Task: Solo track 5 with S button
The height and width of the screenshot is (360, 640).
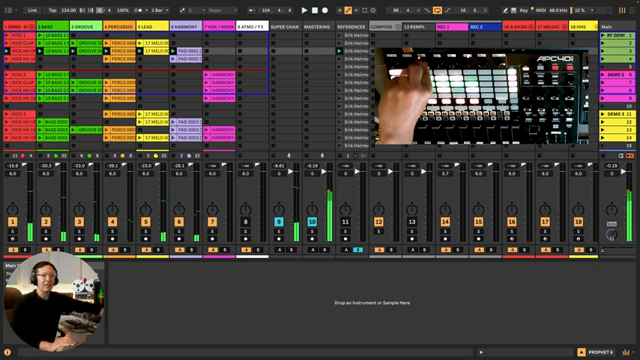Action: (146, 231)
